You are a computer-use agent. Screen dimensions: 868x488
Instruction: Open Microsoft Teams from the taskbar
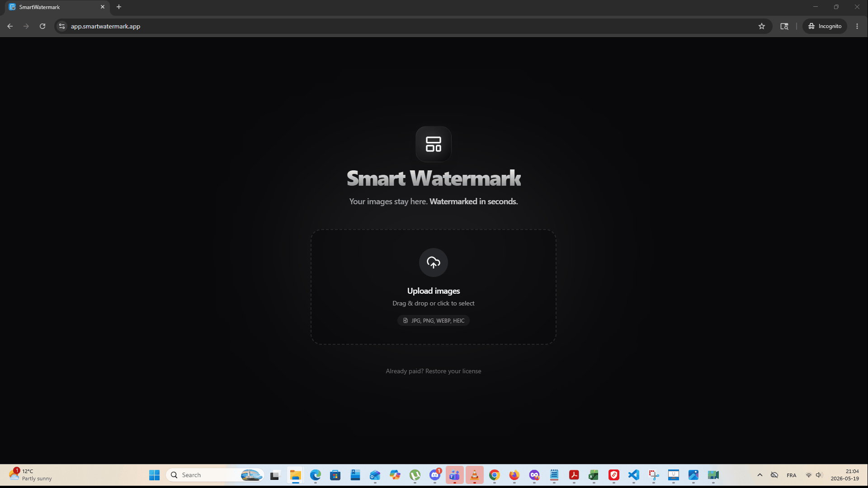455,475
